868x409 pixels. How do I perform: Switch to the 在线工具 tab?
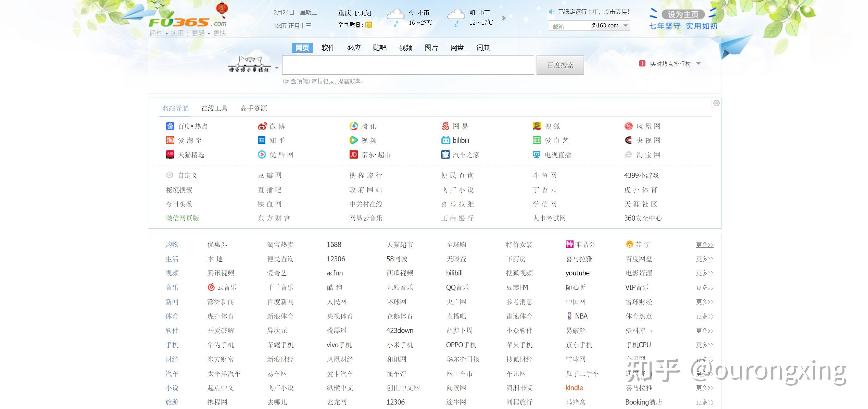click(x=214, y=108)
